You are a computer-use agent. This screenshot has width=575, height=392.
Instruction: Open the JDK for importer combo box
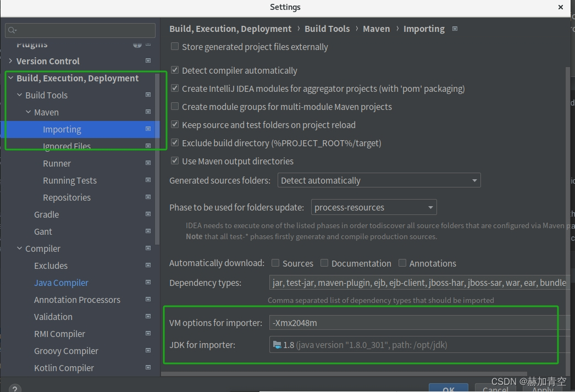click(419, 345)
